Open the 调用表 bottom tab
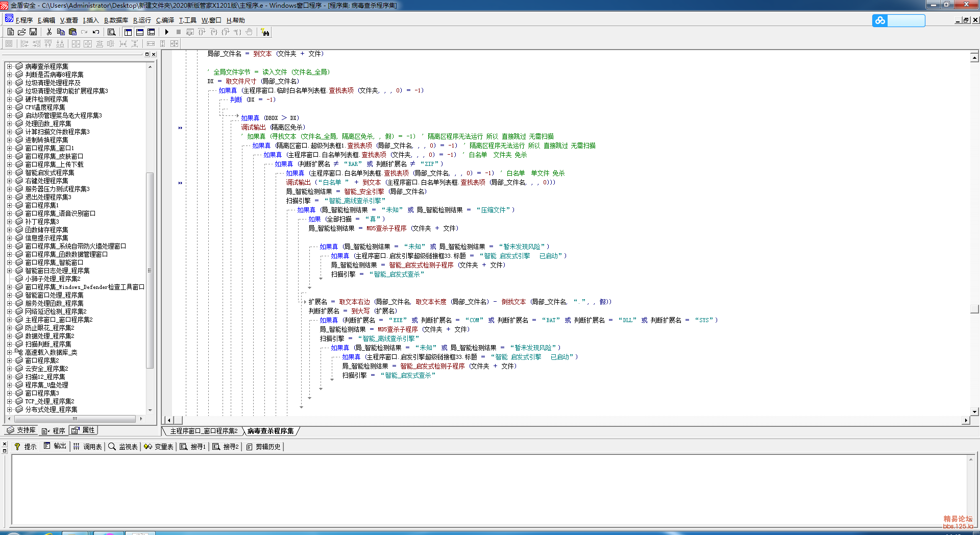 point(87,447)
